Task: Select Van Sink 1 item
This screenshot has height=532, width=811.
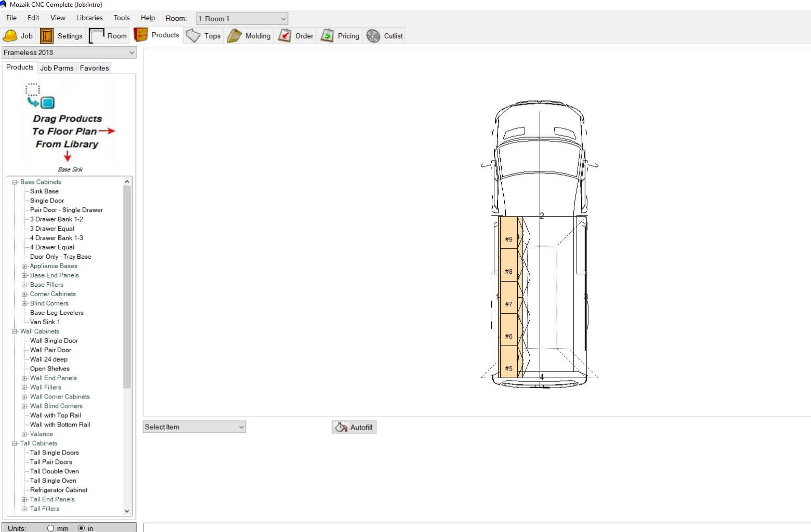Action: 45,322
